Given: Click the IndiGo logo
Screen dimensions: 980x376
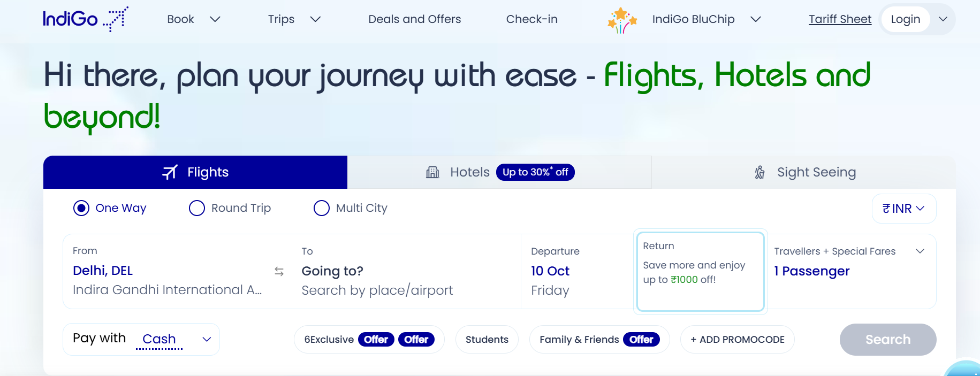Looking at the screenshot, I should pyautogui.click(x=85, y=19).
